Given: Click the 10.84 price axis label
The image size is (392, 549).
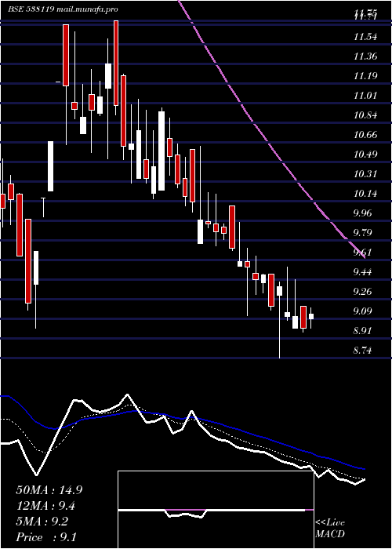Looking at the screenshot, I should [x=365, y=115].
